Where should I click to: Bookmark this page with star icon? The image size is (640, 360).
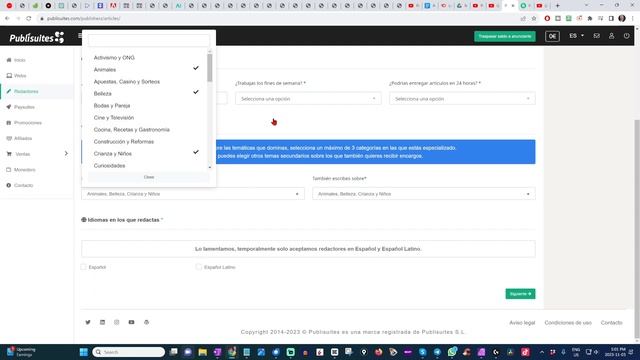click(533, 18)
